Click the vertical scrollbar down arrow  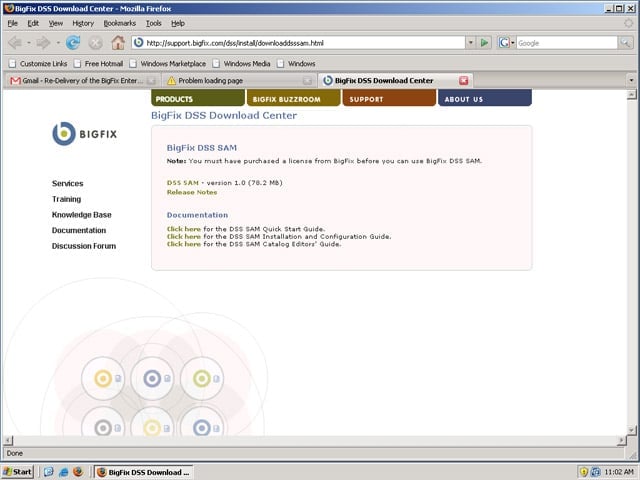pos(631,430)
